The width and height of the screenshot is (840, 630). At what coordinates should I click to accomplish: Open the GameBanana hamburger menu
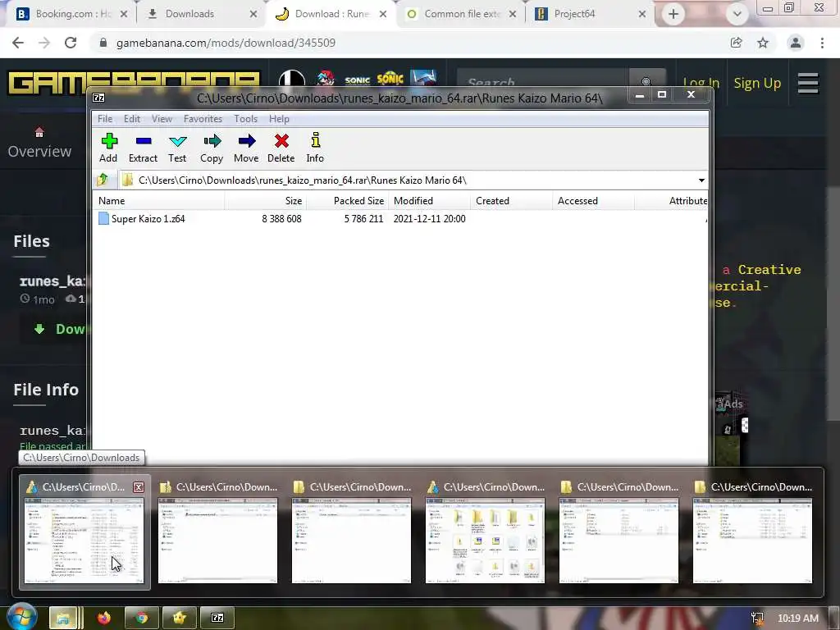(808, 83)
